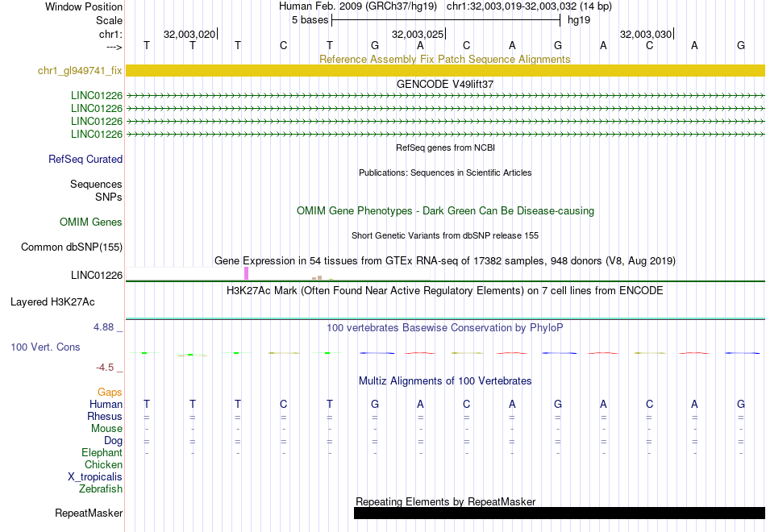Click the OMIM Genes track label

point(91,222)
